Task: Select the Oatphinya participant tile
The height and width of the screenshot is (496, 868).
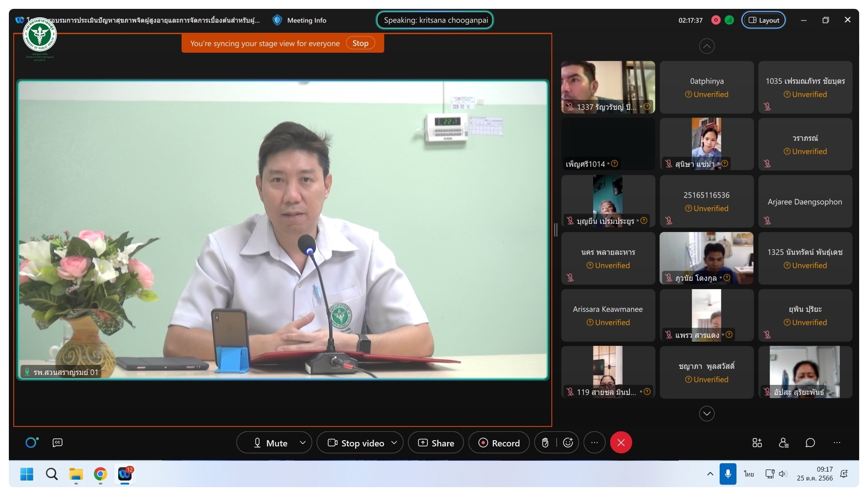Action: [x=706, y=87]
